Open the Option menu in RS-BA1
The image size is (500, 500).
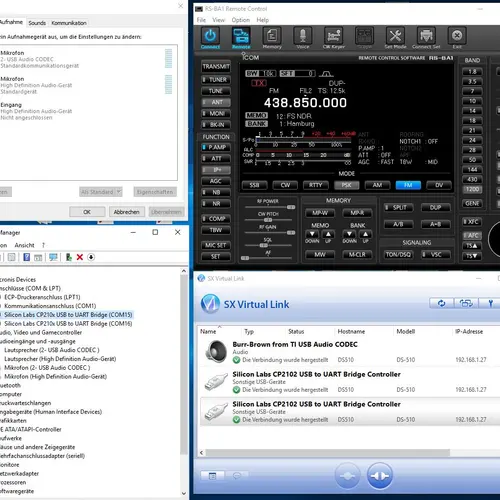pos(241,20)
